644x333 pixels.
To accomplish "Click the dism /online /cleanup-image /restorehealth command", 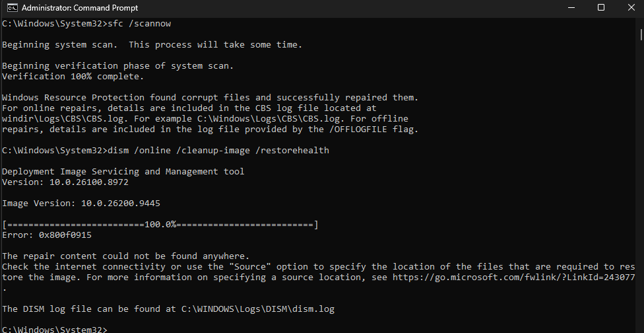I will click(218, 150).
